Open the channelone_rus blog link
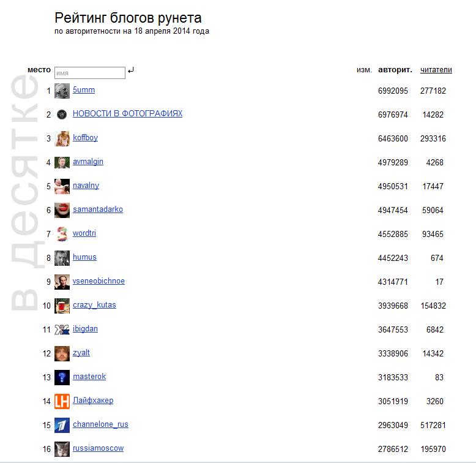This screenshot has width=476, height=463. [100, 424]
